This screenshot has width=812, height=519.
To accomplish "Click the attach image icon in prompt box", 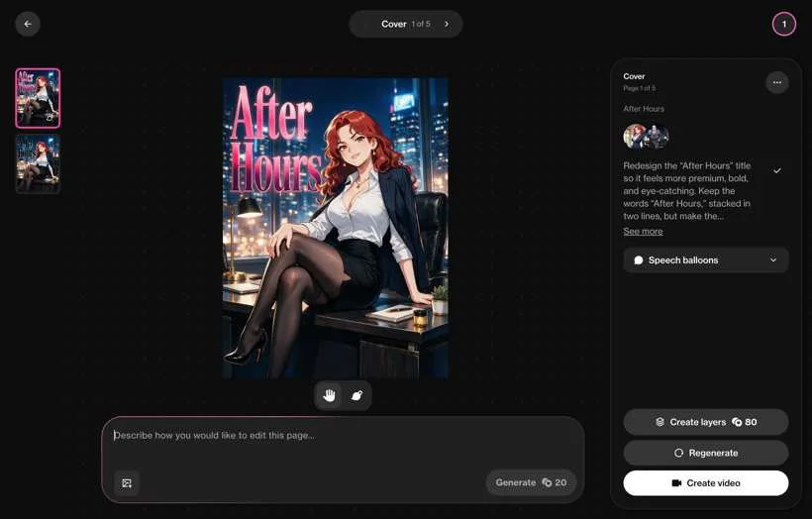I will tap(127, 482).
